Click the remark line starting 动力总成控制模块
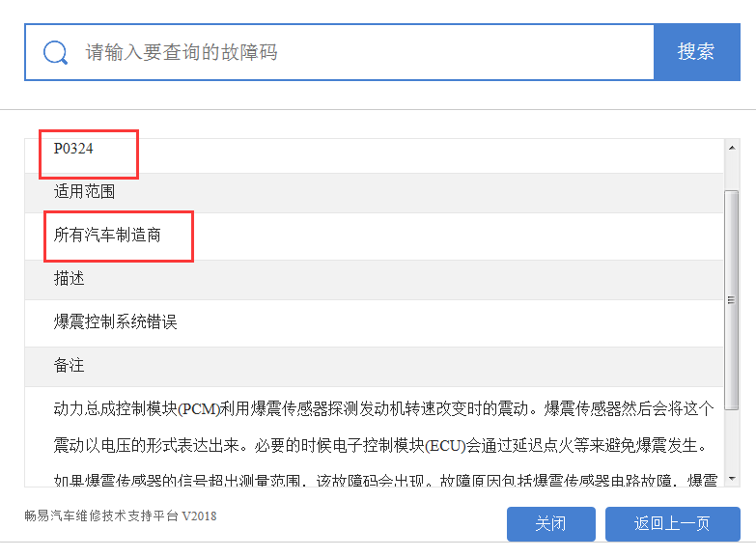The height and width of the screenshot is (557, 756). tap(383, 409)
